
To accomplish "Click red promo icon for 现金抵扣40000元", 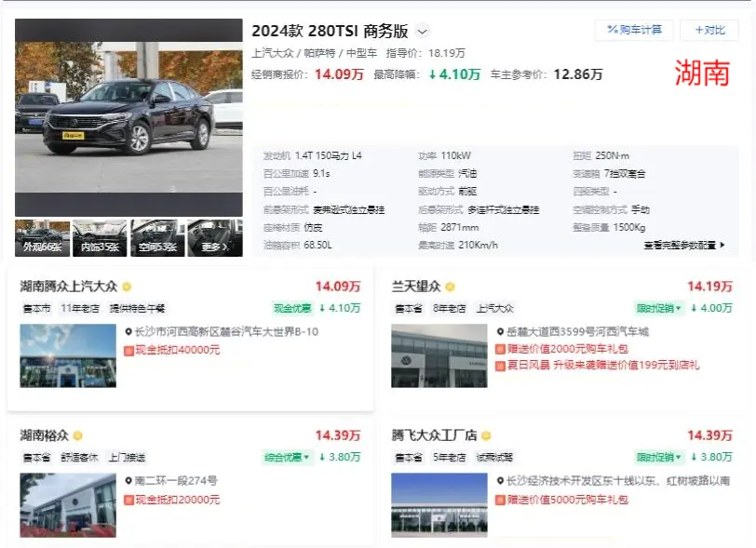I will tap(128, 351).
